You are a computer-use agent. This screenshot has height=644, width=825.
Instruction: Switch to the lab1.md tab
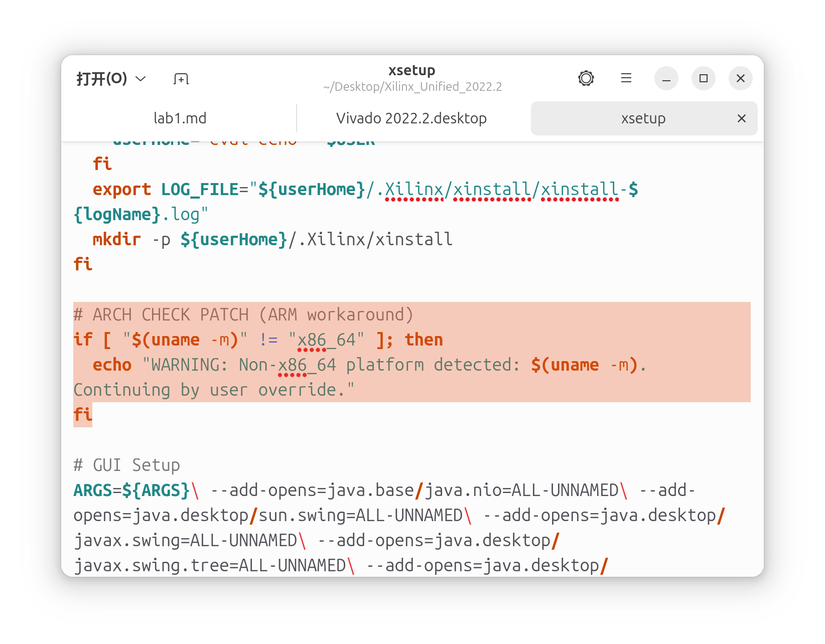(x=180, y=118)
